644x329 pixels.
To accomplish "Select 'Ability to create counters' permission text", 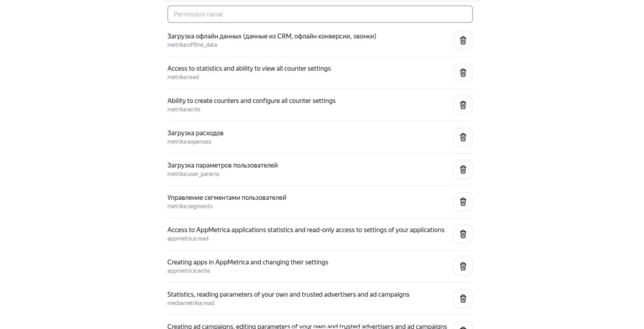I will (x=251, y=101).
